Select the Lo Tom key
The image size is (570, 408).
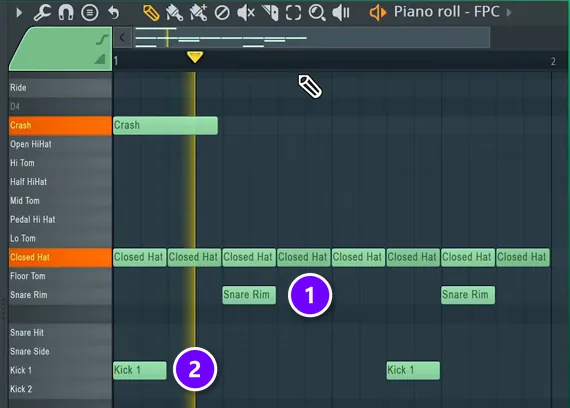(60, 239)
